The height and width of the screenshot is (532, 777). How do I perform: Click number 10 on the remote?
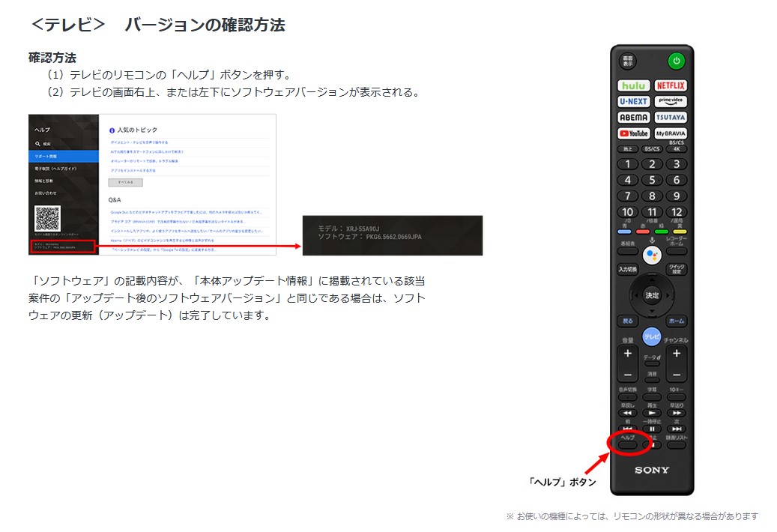click(x=627, y=212)
